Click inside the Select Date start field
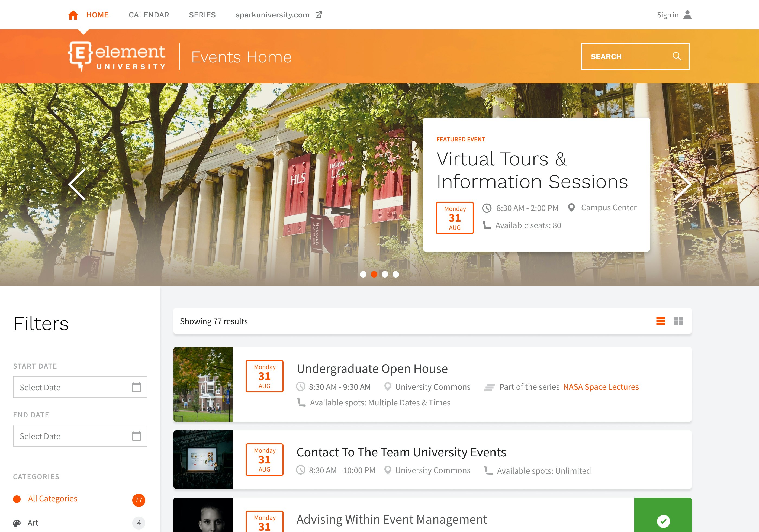759x532 pixels. [x=66, y=387]
